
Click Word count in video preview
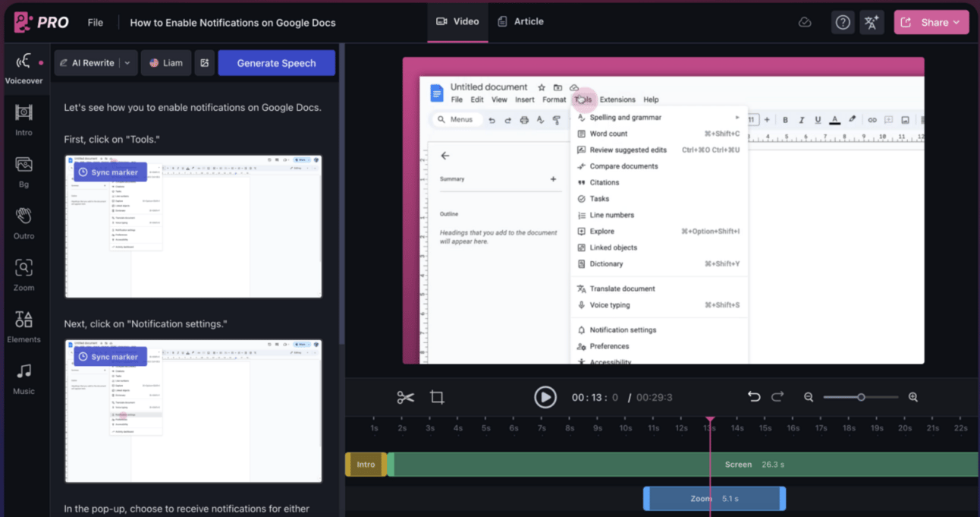(x=609, y=134)
